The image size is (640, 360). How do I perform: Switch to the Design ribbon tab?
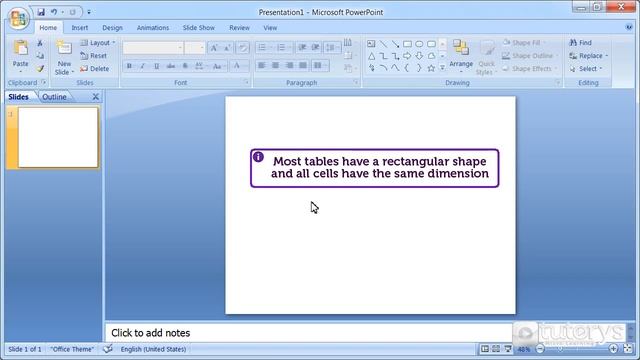112,28
